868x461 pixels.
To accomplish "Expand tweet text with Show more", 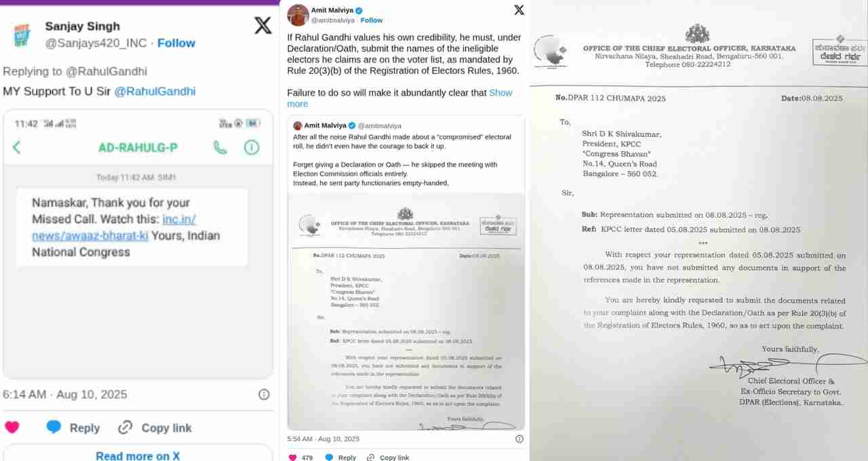I will click(399, 98).
